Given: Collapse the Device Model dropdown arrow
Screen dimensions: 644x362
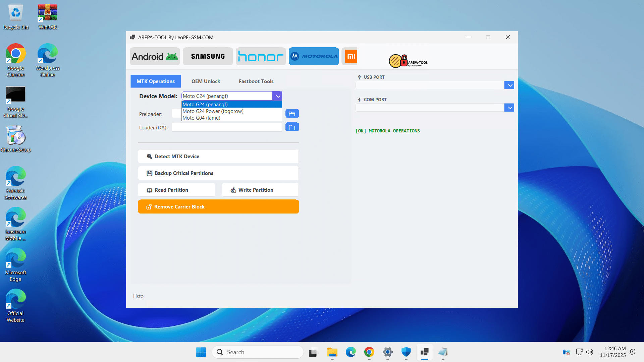Looking at the screenshot, I should pos(278,96).
